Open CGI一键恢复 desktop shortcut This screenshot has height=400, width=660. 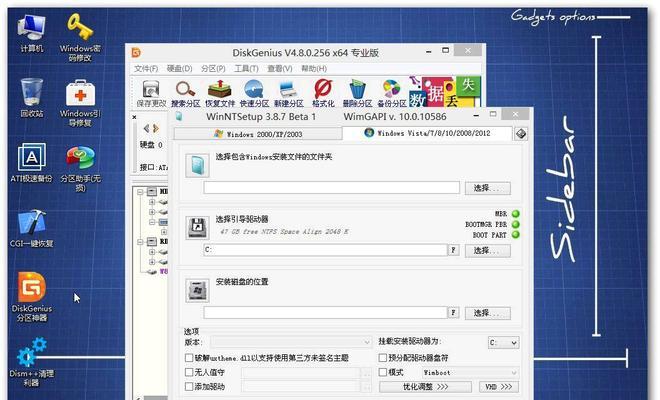[32, 228]
